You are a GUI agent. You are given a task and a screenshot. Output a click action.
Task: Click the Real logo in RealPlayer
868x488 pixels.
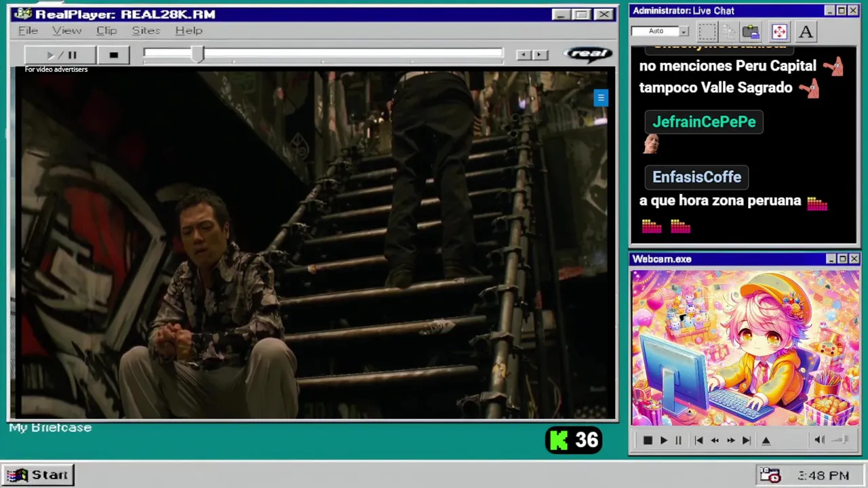[589, 54]
